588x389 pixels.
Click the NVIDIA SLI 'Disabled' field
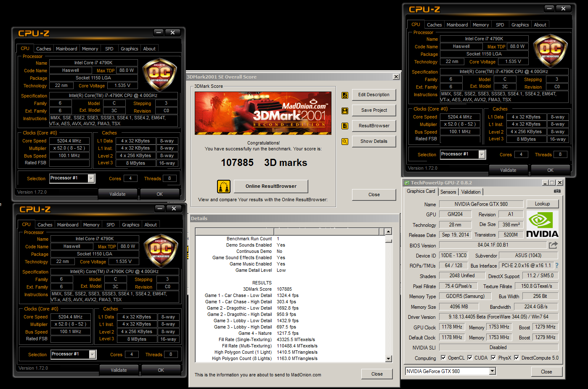coord(498,347)
